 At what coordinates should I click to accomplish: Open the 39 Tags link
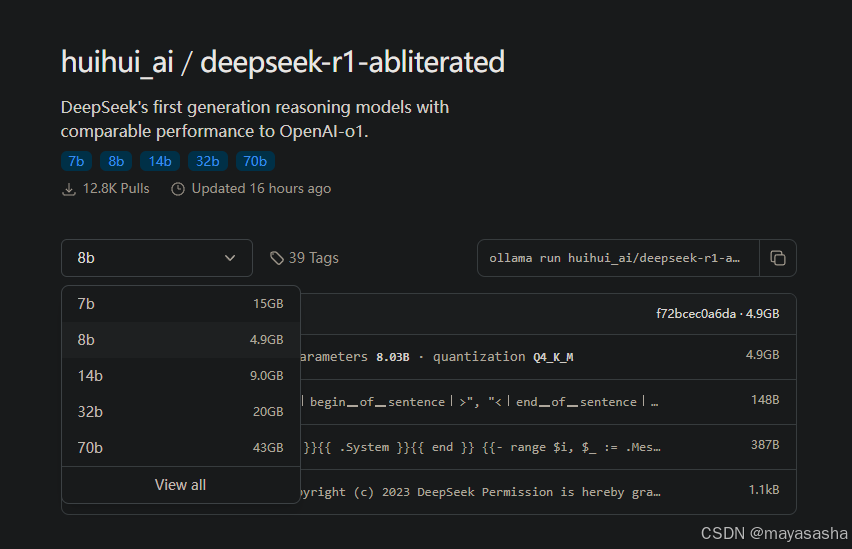(304, 258)
